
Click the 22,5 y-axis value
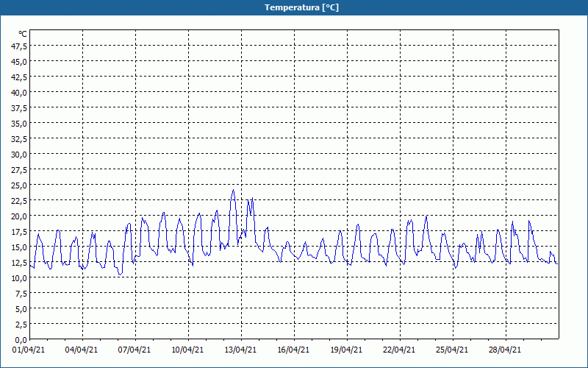pos(19,200)
